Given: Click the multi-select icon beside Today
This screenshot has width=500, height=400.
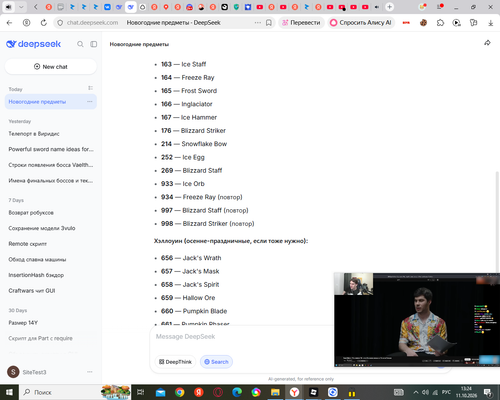Looking at the screenshot, I should tap(90, 88).
